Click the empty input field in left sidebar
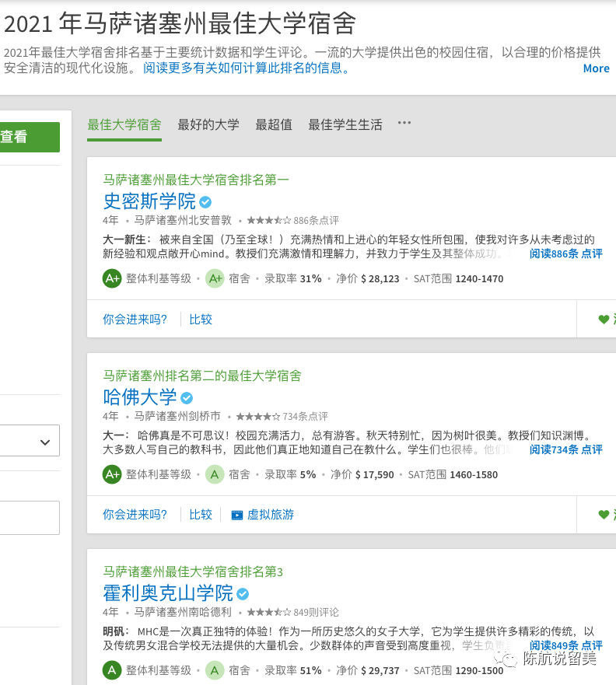The height and width of the screenshot is (685, 616). point(30,518)
